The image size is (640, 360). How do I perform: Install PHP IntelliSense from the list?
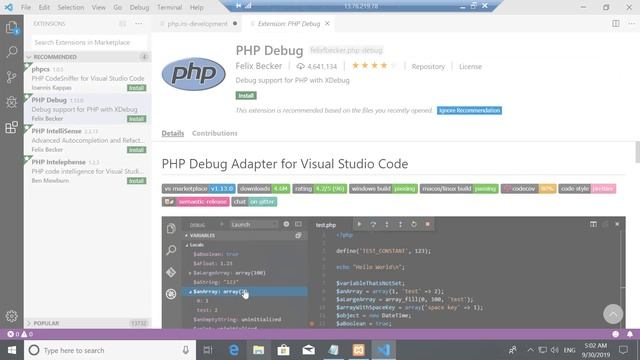136,150
